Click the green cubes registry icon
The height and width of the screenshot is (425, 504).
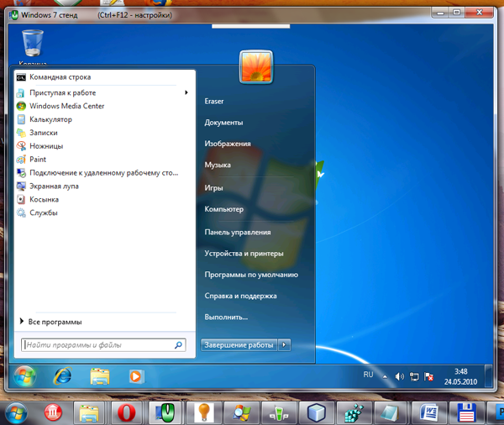pos(354,413)
